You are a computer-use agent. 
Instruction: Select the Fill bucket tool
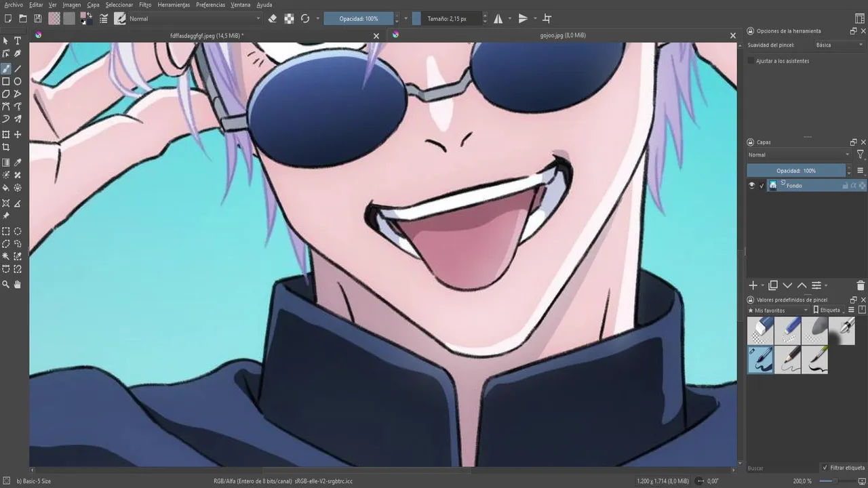[x=6, y=188]
